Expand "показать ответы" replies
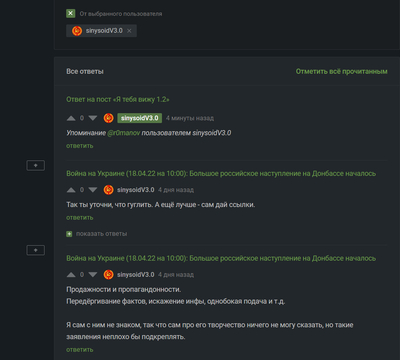400x360 pixels. 97,234
